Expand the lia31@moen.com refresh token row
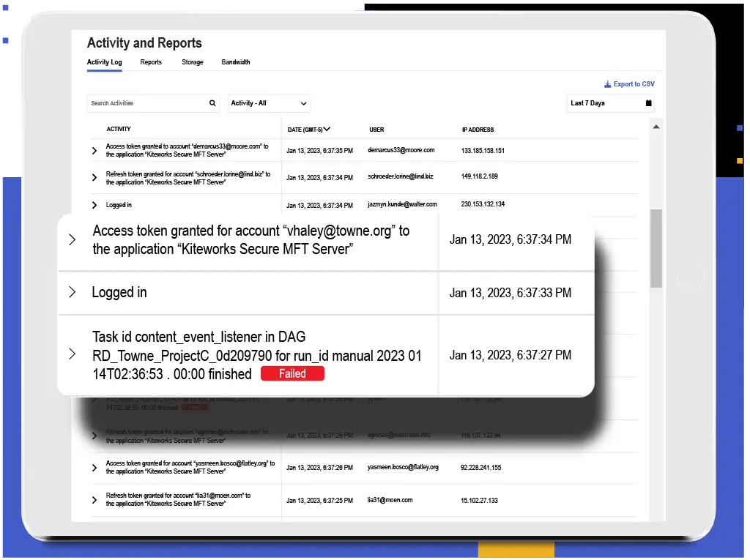750x560 pixels. pyautogui.click(x=94, y=500)
